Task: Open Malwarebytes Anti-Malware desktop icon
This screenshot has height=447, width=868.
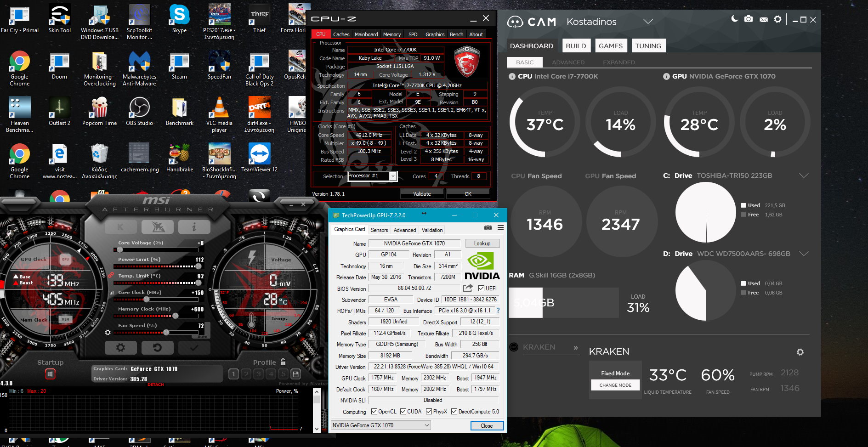Action: click(x=139, y=68)
